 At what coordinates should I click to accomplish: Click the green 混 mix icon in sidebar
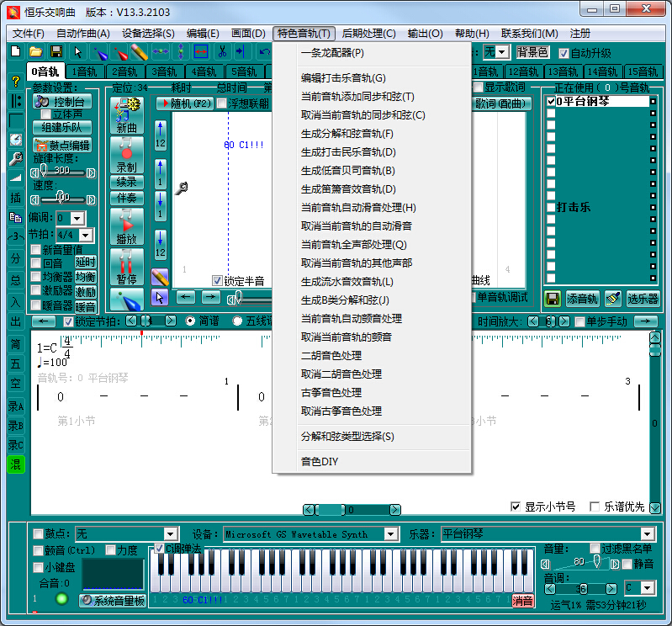(x=15, y=464)
